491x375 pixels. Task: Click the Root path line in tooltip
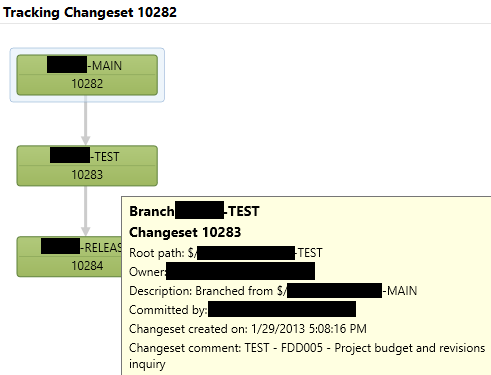[x=226, y=253]
